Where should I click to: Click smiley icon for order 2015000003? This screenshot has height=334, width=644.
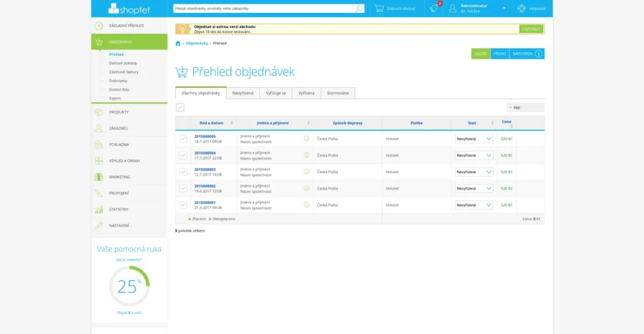click(x=306, y=172)
